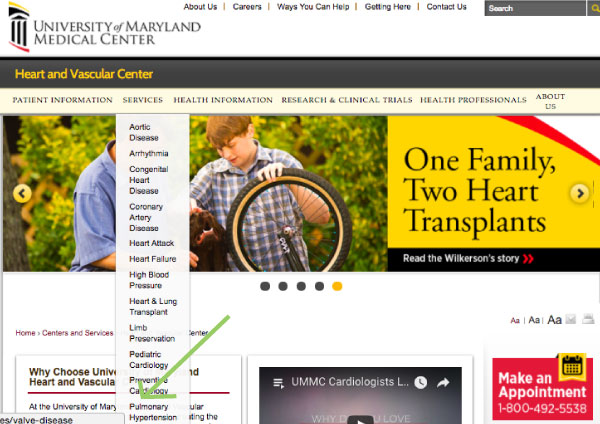
Task: Choose Arrhythmia from Services dropdown
Action: [148, 153]
